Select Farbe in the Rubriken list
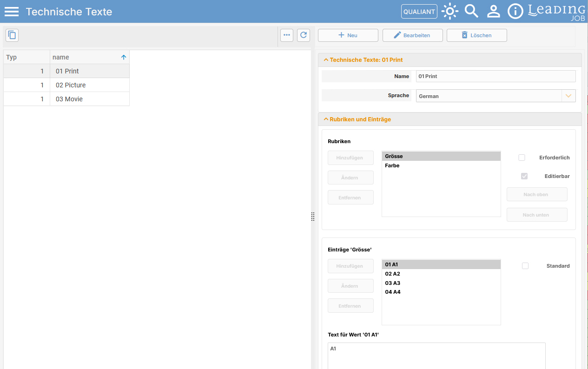Viewport: 588px width, 369px height. pos(441,165)
